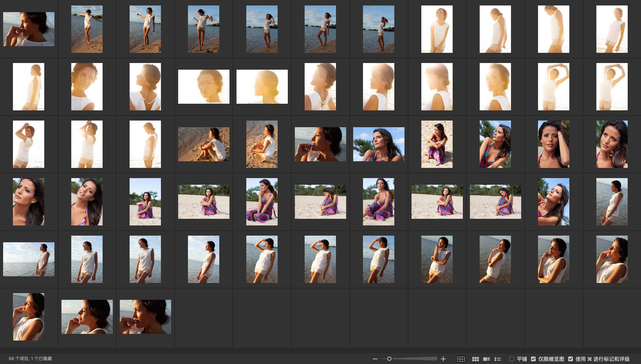The height and width of the screenshot is (364, 641).
Task: Select the top-right backlit white shirt photo
Action: [x=612, y=29]
